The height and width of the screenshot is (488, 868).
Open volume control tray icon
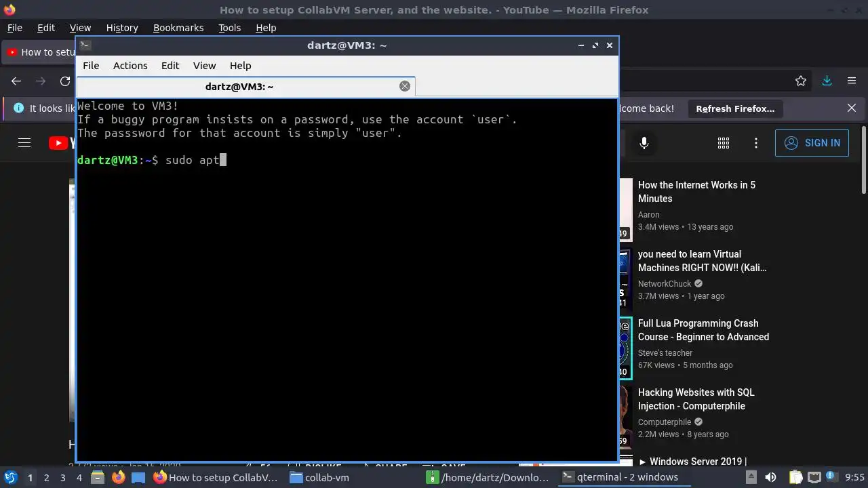point(770,478)
